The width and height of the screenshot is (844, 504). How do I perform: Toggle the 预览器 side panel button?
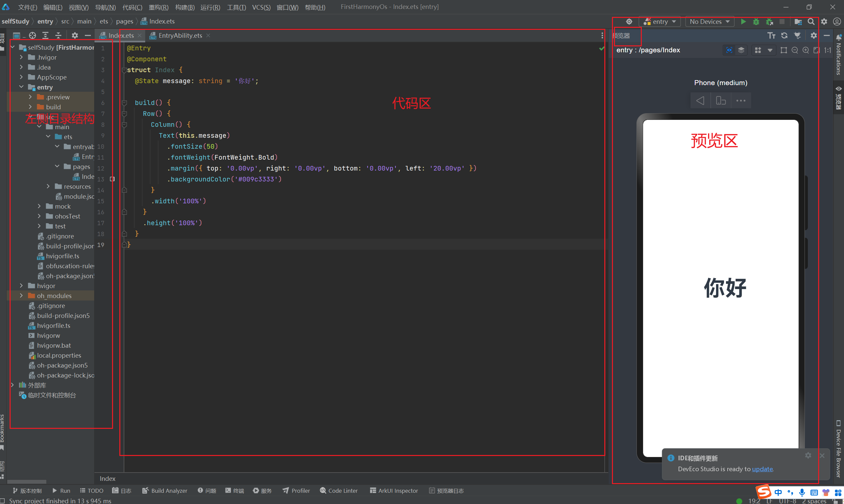[x=839, y=98]
